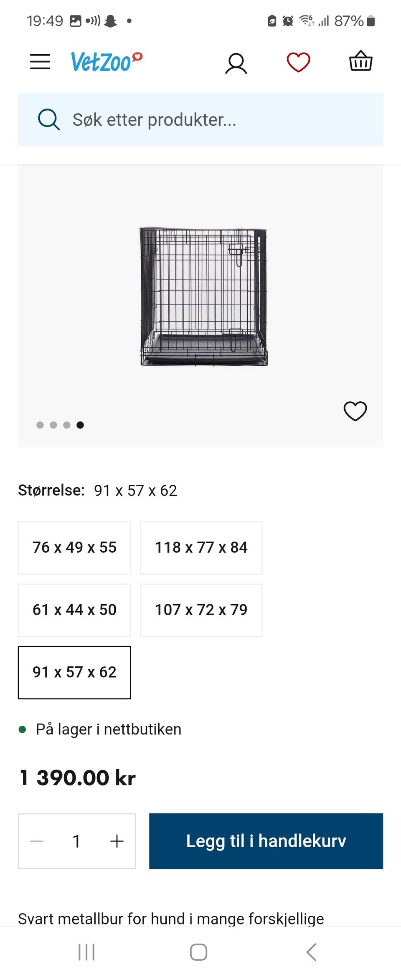Tap the dog crate product image
401x980 pixels.
click(x=203, y=296)
